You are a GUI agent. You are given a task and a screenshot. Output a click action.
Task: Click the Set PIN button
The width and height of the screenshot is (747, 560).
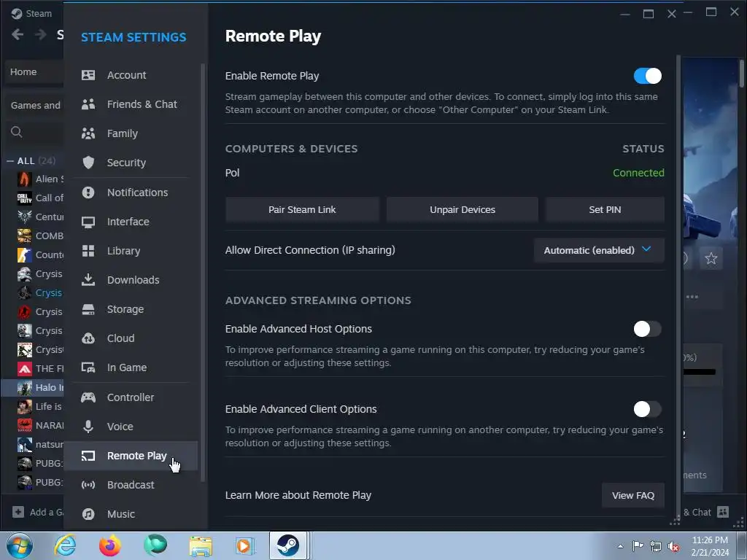pyautogui.click(x=605, y=210)
